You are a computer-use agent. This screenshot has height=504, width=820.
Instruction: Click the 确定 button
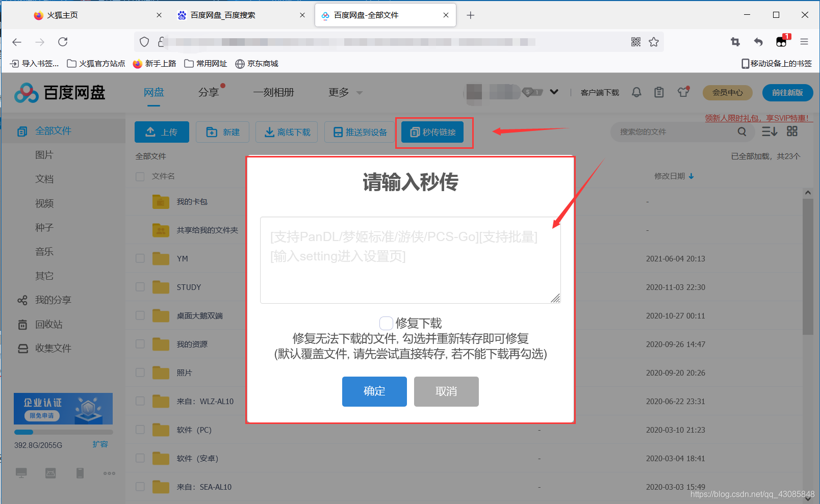pos(374,391)
